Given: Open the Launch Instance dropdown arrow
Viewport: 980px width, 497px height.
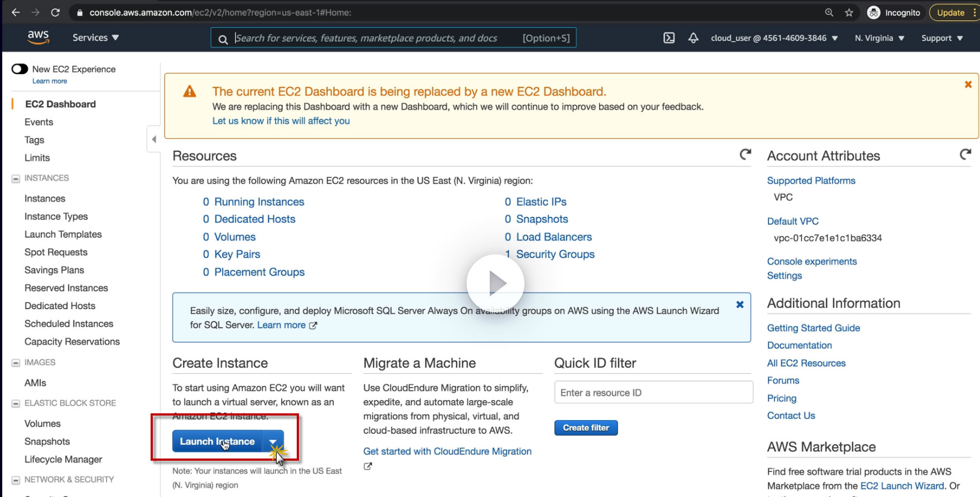Looking at the screenshot, I should pyautogui.click(x=273, y=441).
